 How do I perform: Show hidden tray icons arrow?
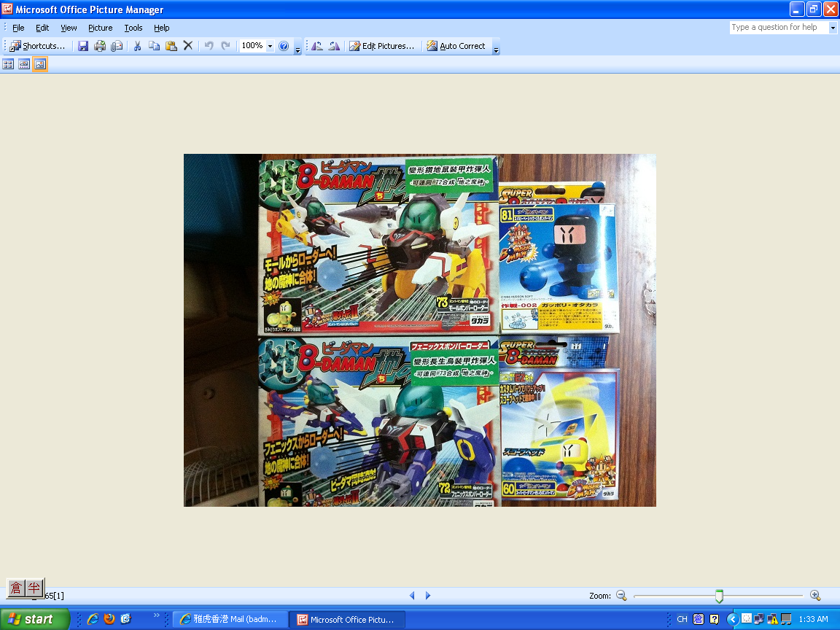(x=733, y=619)
